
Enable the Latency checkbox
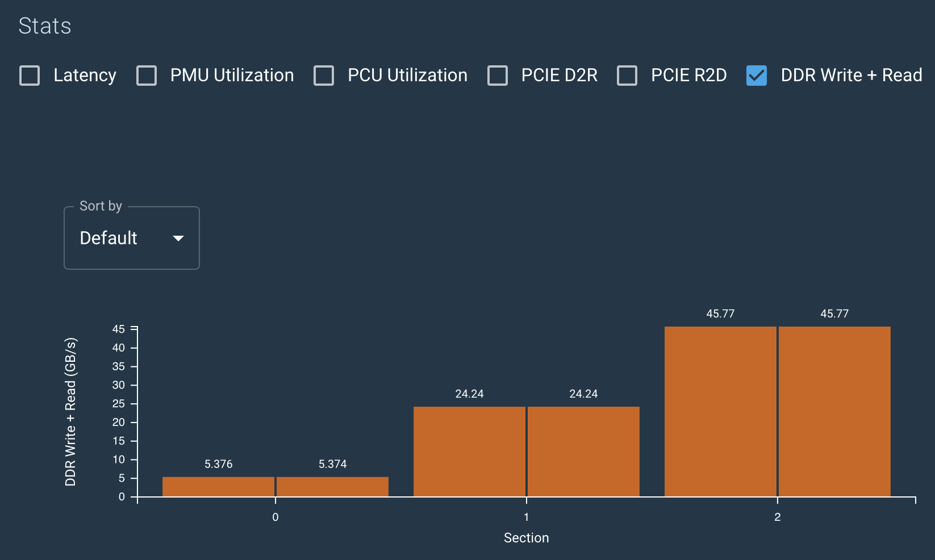(30, 76)
